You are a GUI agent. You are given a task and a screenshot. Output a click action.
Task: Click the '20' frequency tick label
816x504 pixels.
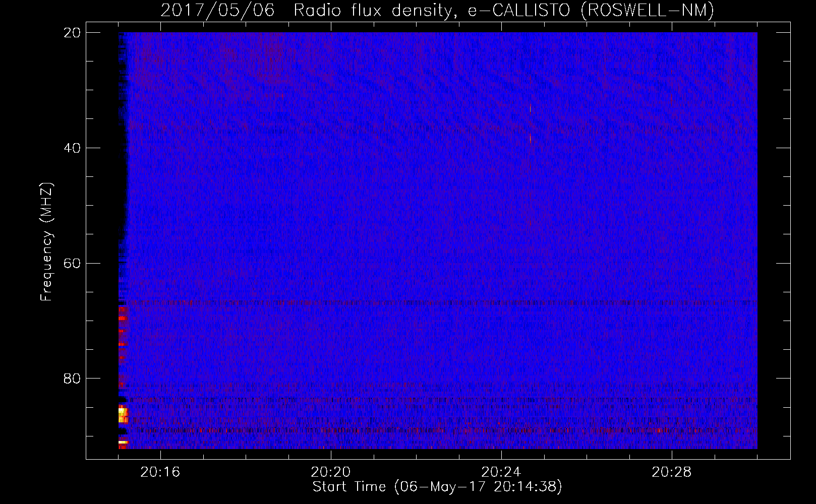click(72, 33)
